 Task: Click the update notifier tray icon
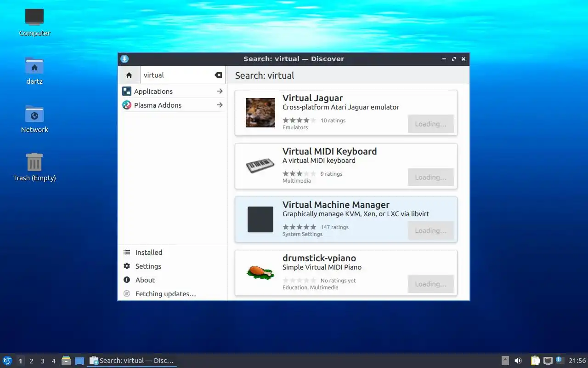point(559,360)
